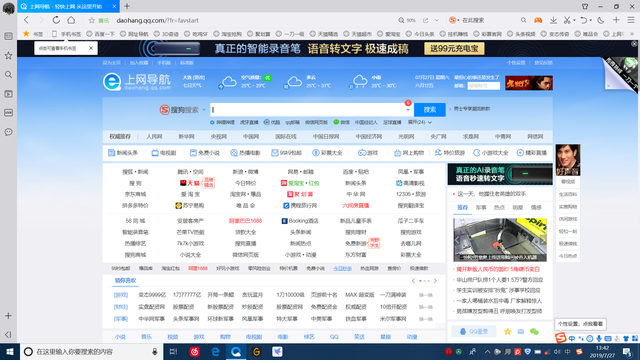This screenshot has height=360, width=640.
Task: Show next items in 猜你喜欢 carousel
Action: (x=435, y=281)
